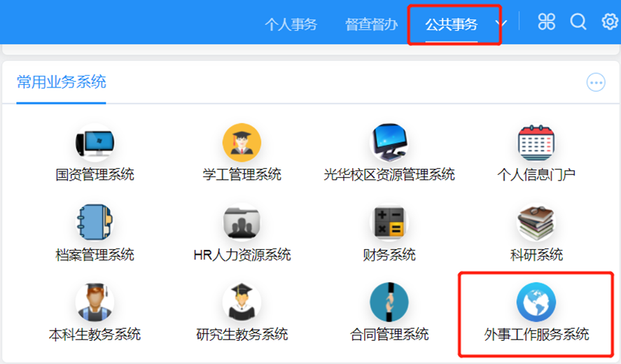This screenshot has width=621, height=364.
Task: Launch the HR人力资源系统 folder icon
Action: tap(242, 223)
